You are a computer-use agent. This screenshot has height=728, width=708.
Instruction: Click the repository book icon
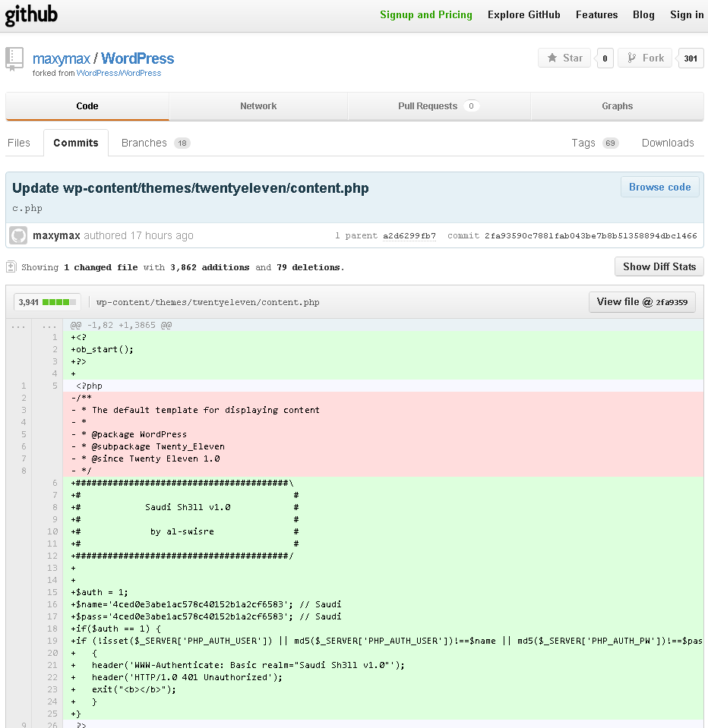click(14, 59)
